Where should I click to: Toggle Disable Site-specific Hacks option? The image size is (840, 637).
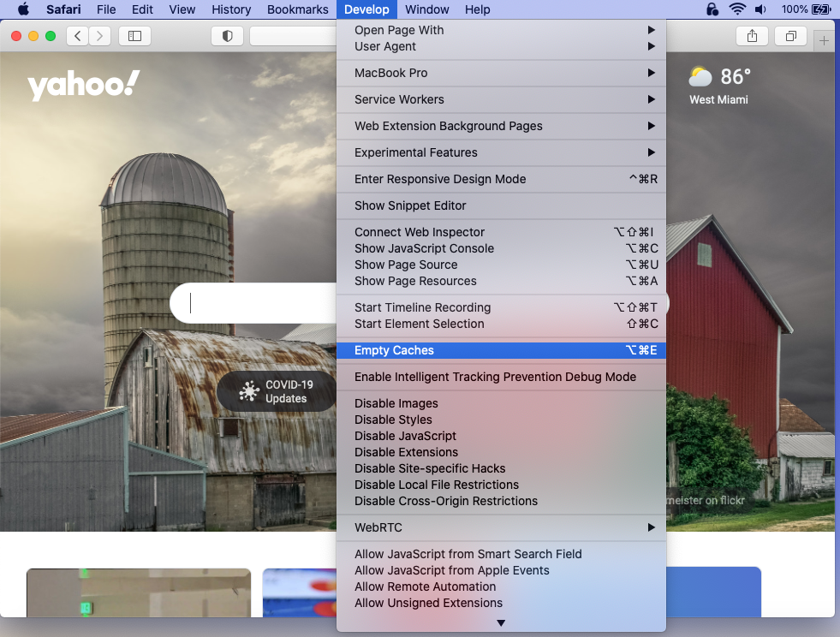(501, 469)
